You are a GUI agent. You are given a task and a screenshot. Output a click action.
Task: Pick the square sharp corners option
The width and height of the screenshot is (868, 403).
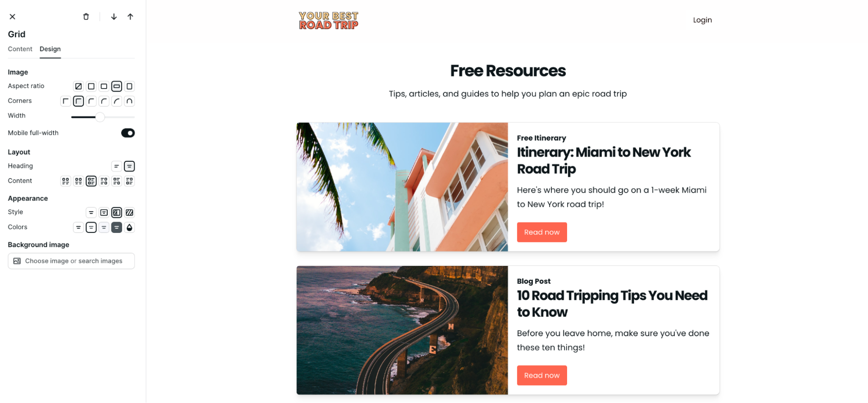[x=66, y=101]
